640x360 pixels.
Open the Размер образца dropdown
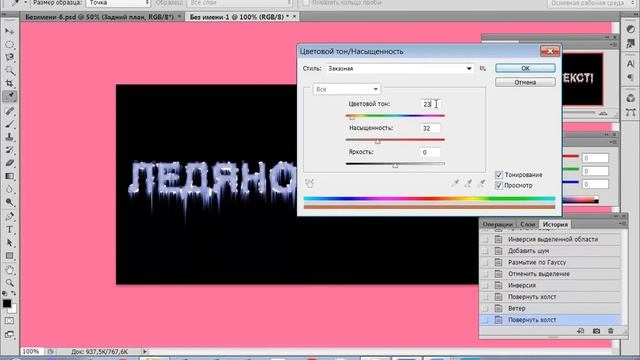point(118,3)
